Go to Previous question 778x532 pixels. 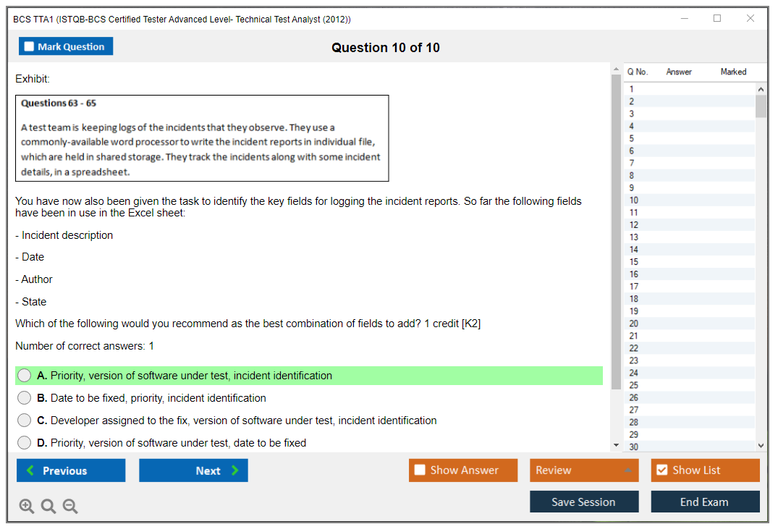[71, 470]
